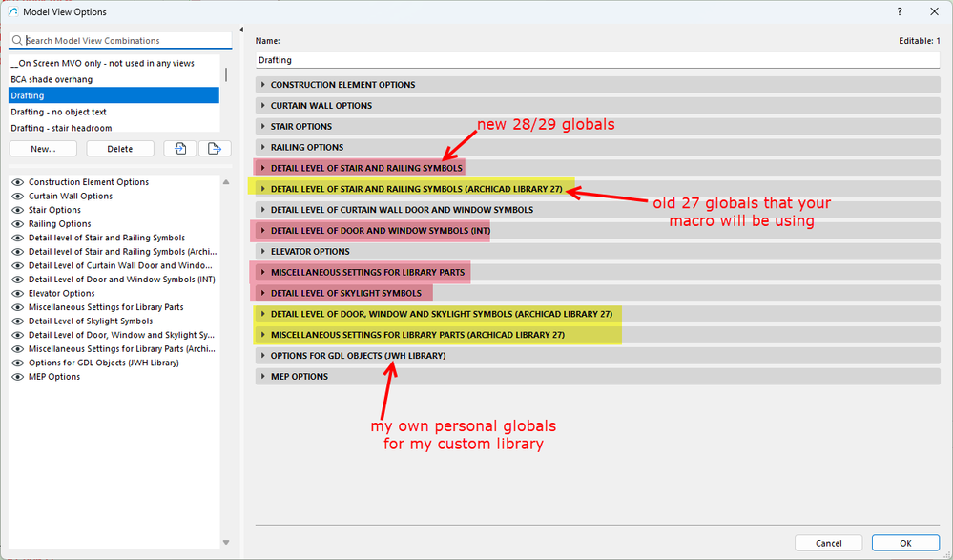953x560 pixels.
Task: Toggle eye for Curtain Wall Options
Action: pyautogui.click(x=17, y=197)
